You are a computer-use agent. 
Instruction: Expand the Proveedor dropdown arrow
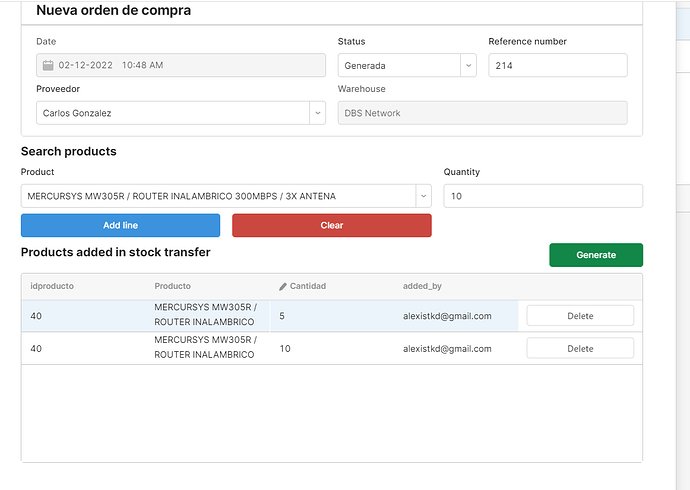click(317, 113)
